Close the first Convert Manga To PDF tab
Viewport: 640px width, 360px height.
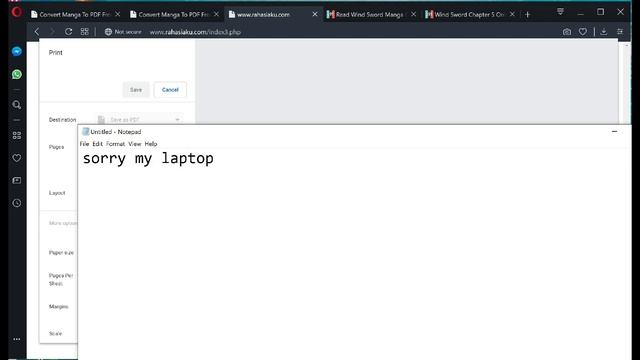click(118, 14)
